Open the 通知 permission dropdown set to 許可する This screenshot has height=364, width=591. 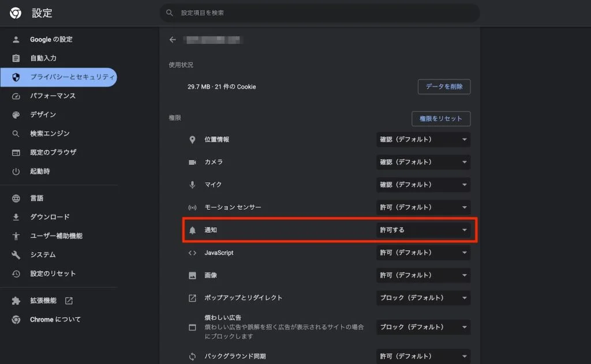tap(423, 230)
